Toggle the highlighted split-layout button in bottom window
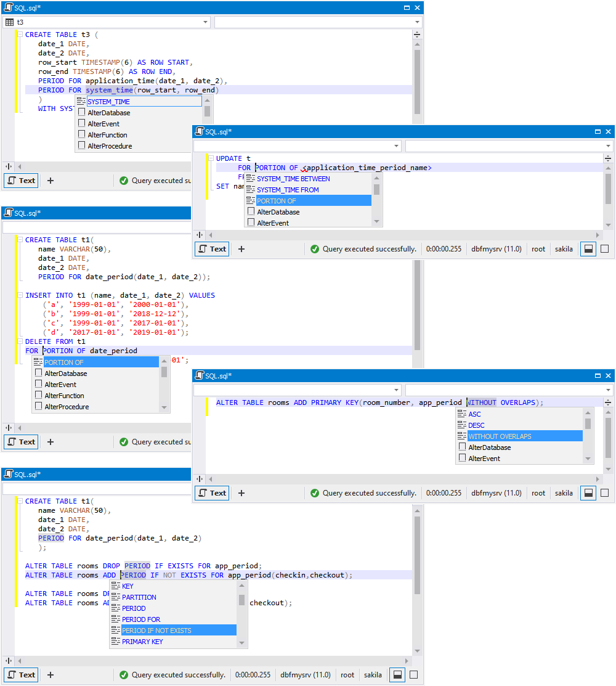The width and height of the screenshot is (616, 686). [x=397, y=675]
